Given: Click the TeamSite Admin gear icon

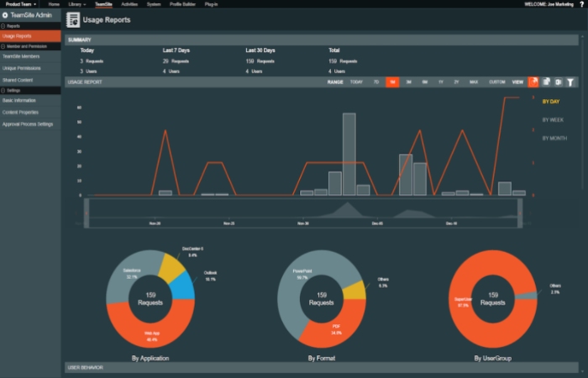Looking at the screenshot, I should pyautogui.click(x=5, y=15).
